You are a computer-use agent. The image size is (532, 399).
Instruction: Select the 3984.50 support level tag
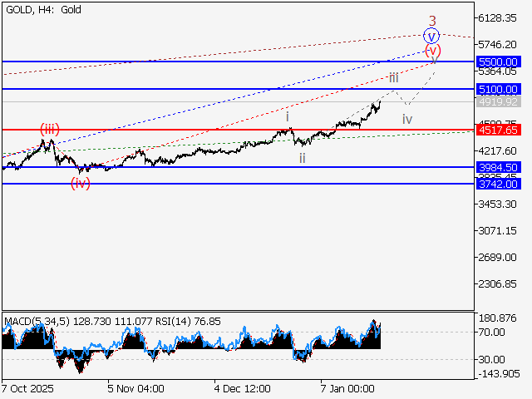coord(499,167)
